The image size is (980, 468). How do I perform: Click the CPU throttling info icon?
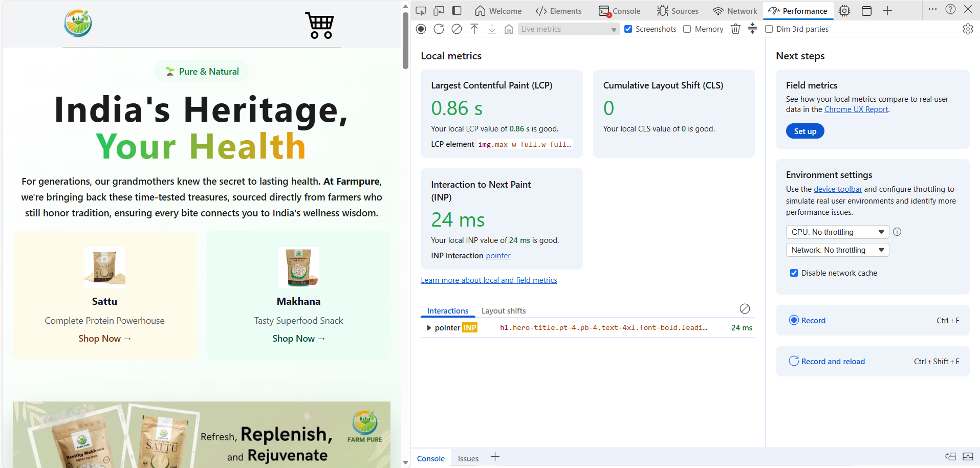897,232
